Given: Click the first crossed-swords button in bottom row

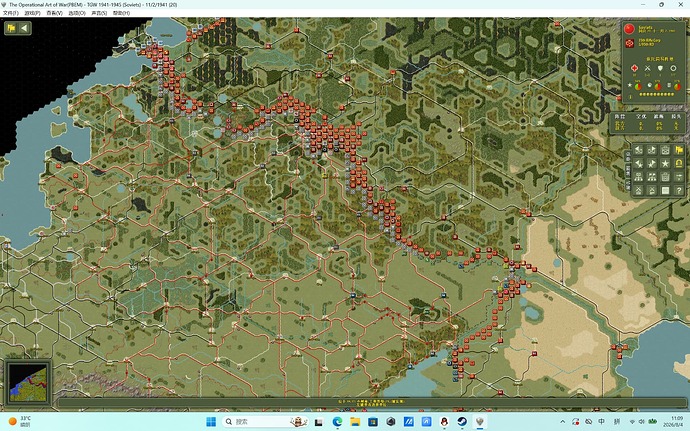Looking at the screenshot, I should click(639, 191).
